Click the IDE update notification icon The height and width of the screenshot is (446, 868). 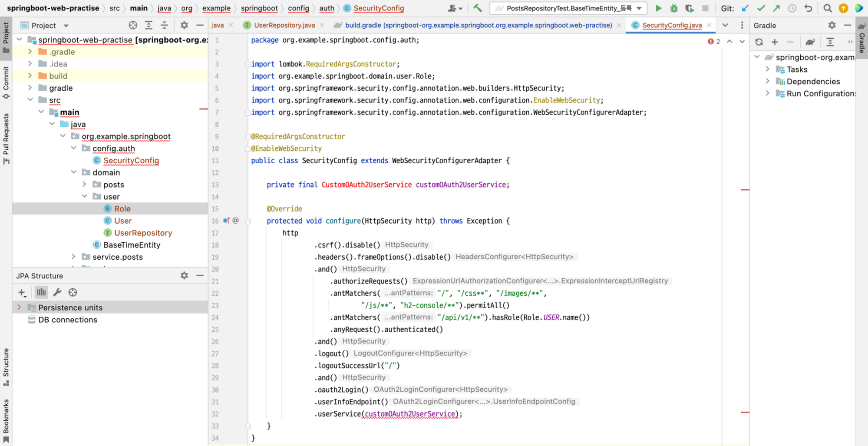point(843,8)
